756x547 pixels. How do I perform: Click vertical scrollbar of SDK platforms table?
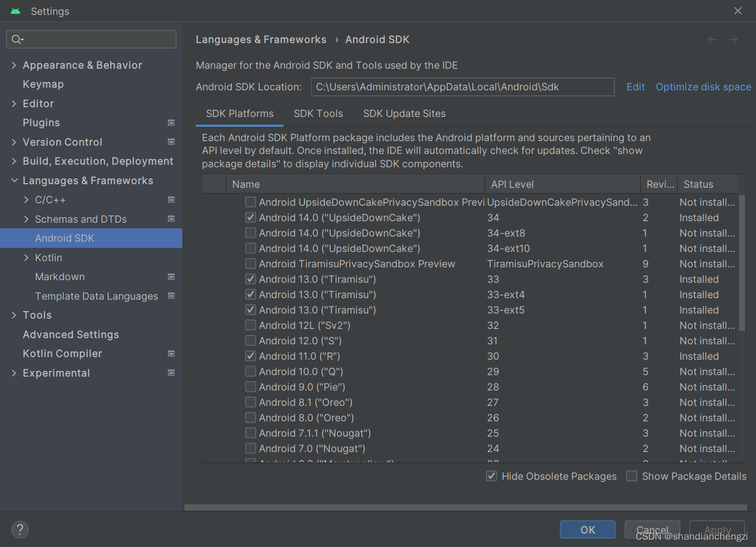pos(742,263)
